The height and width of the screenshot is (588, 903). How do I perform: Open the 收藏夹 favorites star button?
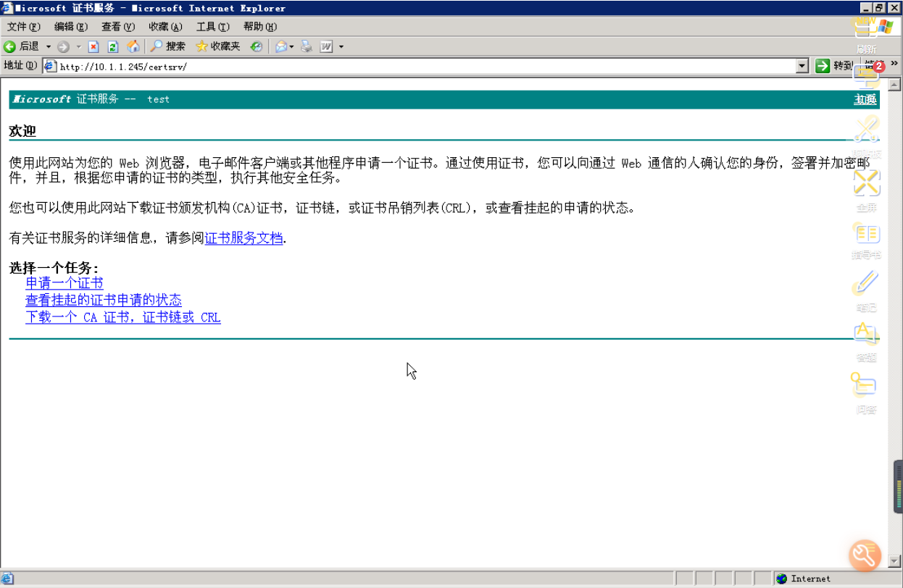(x=218, y=46)
